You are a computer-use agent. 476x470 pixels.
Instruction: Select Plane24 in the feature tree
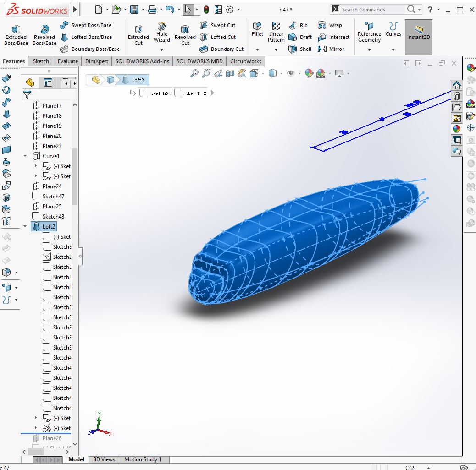47,186
